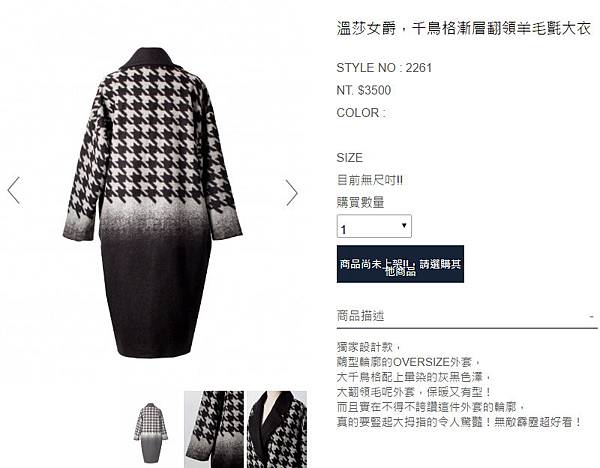This screenshot has height=468, width=600.
Task: Click the dropdown arrow in quantity box
Action: click(x=404, y=225)
